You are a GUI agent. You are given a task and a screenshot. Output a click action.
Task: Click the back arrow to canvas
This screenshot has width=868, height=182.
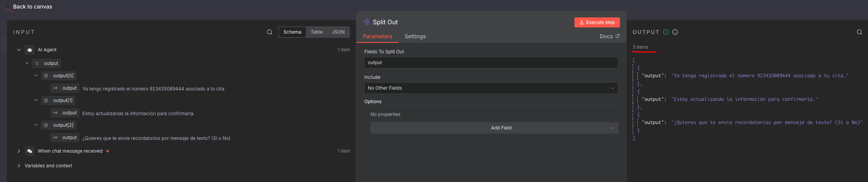tap(8, 6)
